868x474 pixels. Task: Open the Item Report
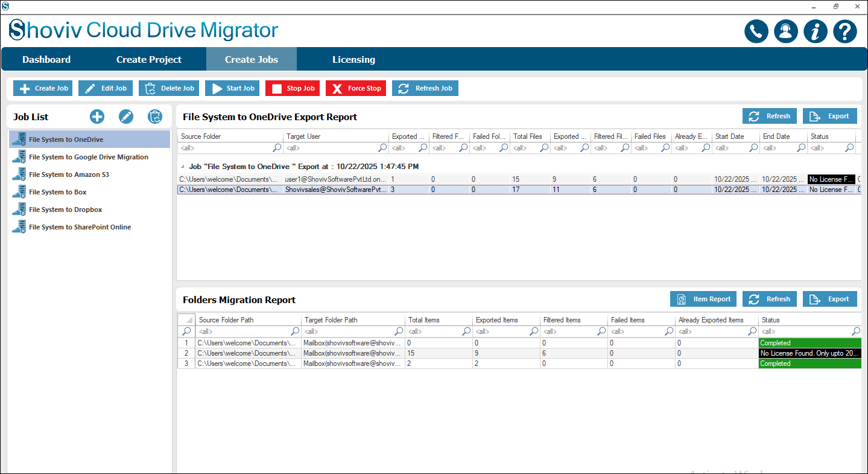pyautogui.click(x=703, y=299)
